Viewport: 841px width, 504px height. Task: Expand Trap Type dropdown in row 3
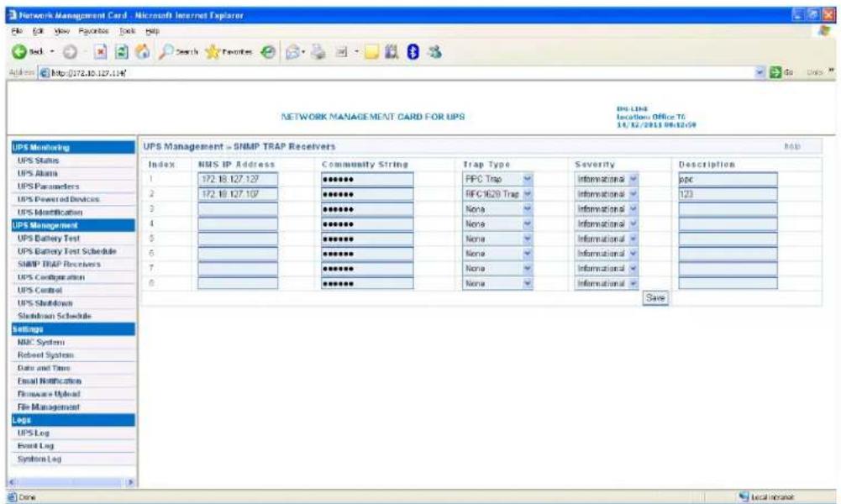[497, 209]
